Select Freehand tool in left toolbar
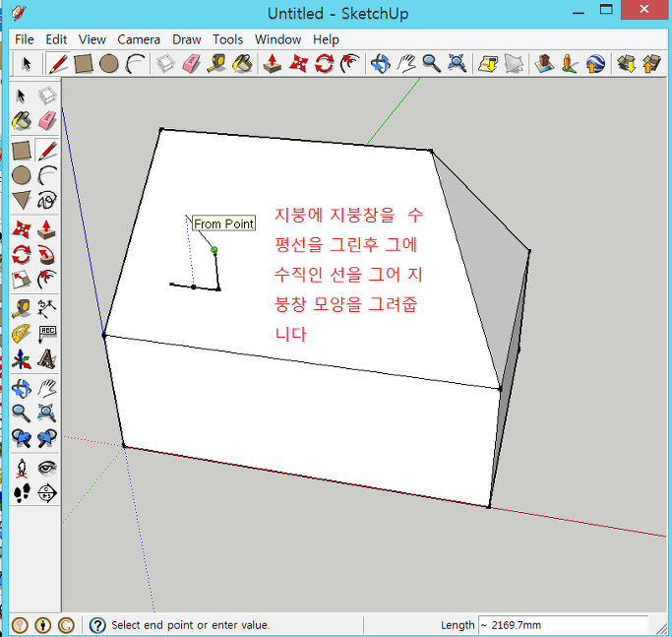 click(46, 200)
